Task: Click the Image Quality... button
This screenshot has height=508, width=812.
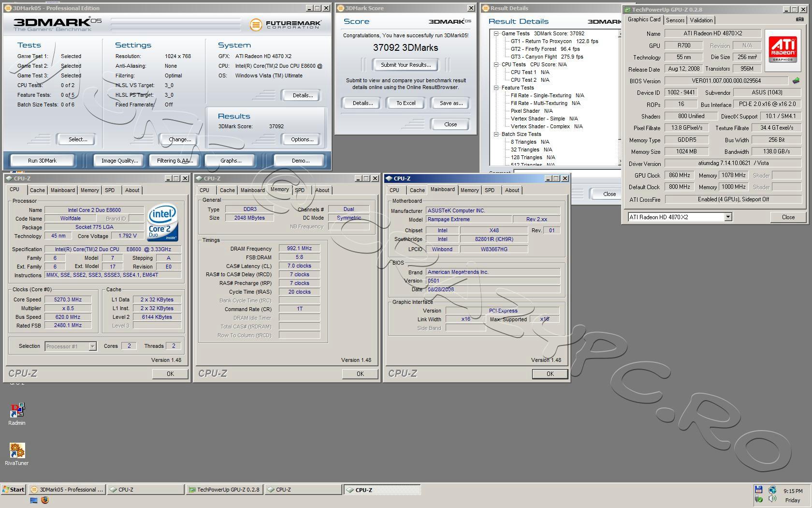Action: [x=119, y=161]
